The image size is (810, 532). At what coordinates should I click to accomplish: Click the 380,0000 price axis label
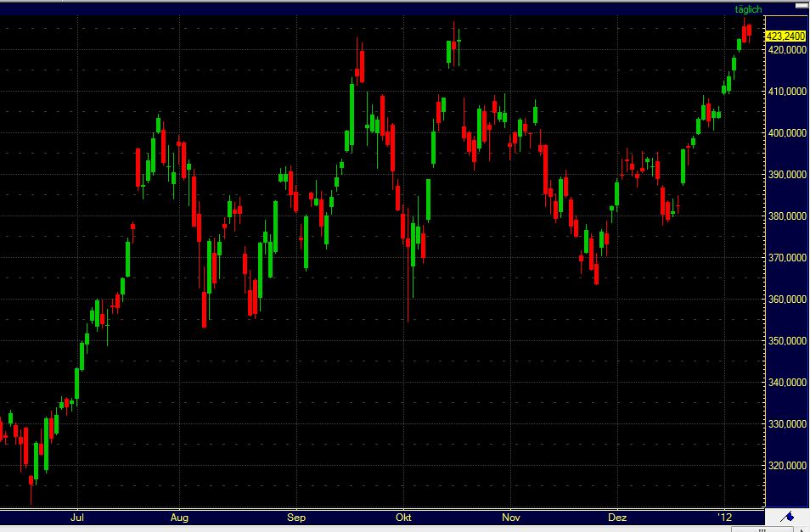click(787, 216)
